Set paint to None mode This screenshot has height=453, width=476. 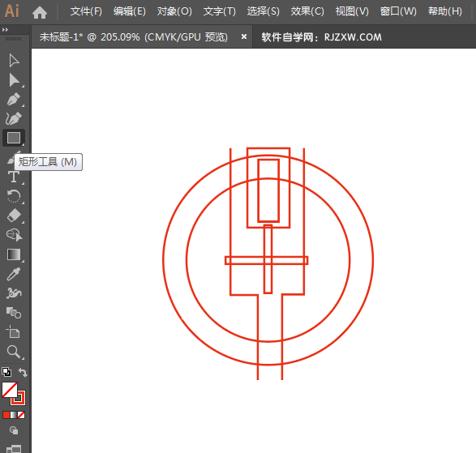click(x=21, y=415)
